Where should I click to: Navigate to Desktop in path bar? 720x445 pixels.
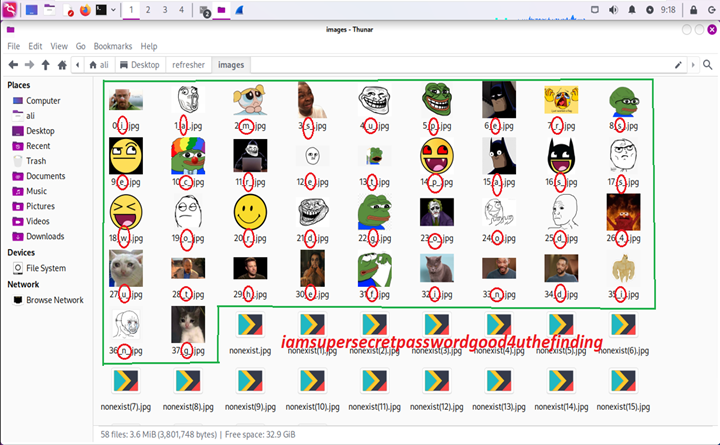point(140,65)
